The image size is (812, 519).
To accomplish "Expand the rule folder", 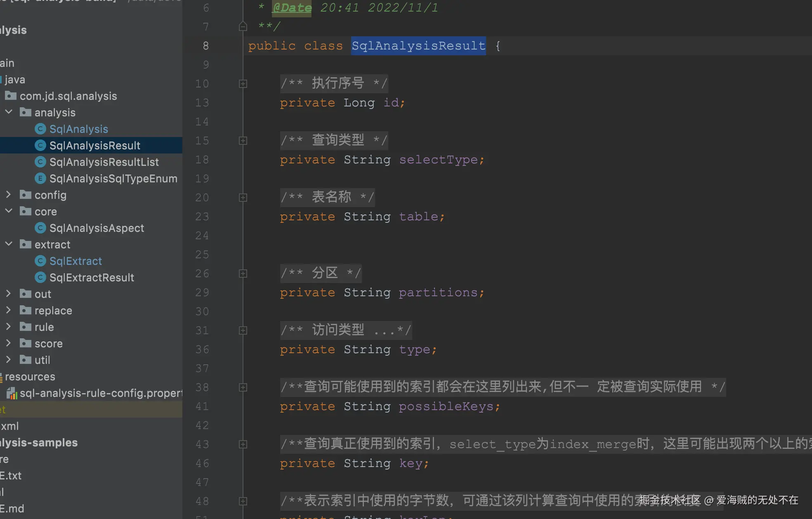I will (9, 327).
